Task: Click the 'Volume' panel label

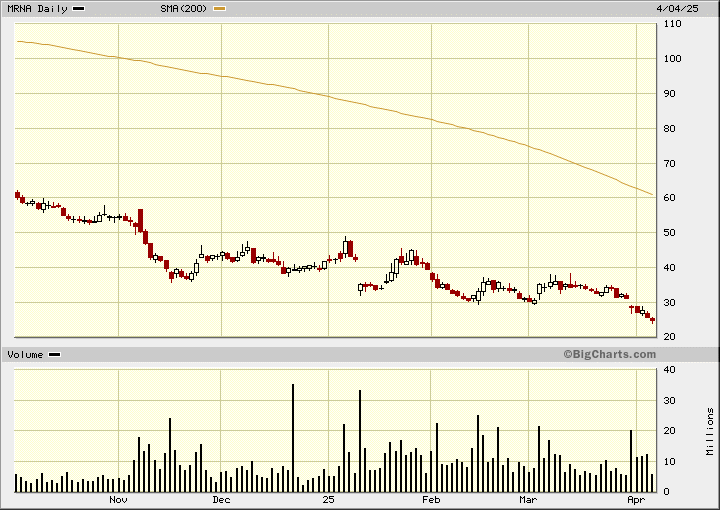Action: point(25,354)
